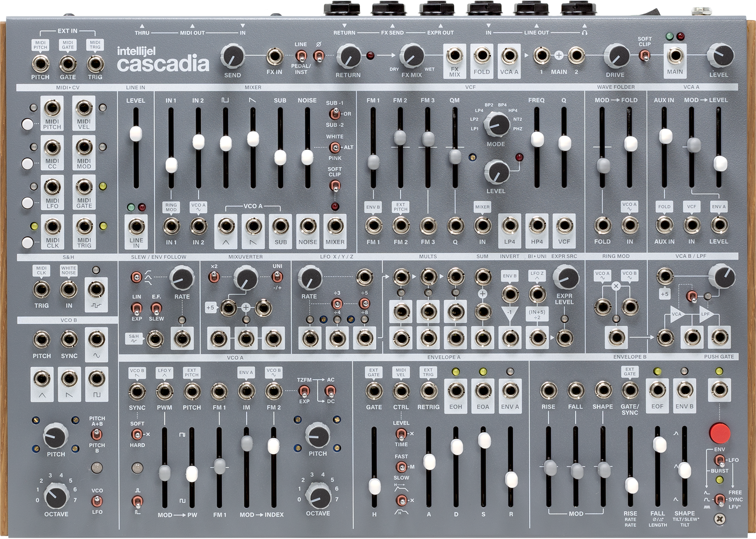Click the VCO B OCTAVE selector knob
The height and width of the screenshot is (539, 756).
click(x=56, y=496)
